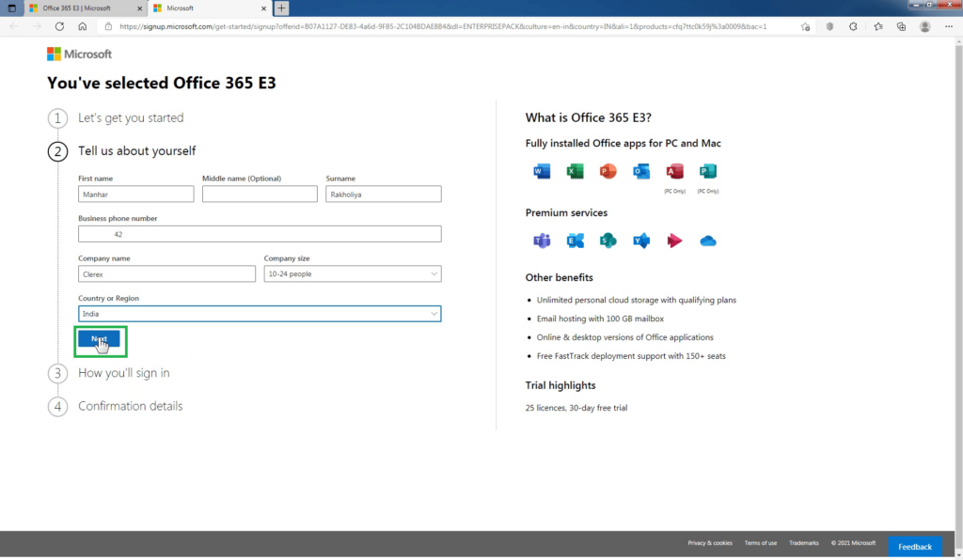Open tab actions menu icon
This screenshot has height=560, width=963.
click(11, 8)
